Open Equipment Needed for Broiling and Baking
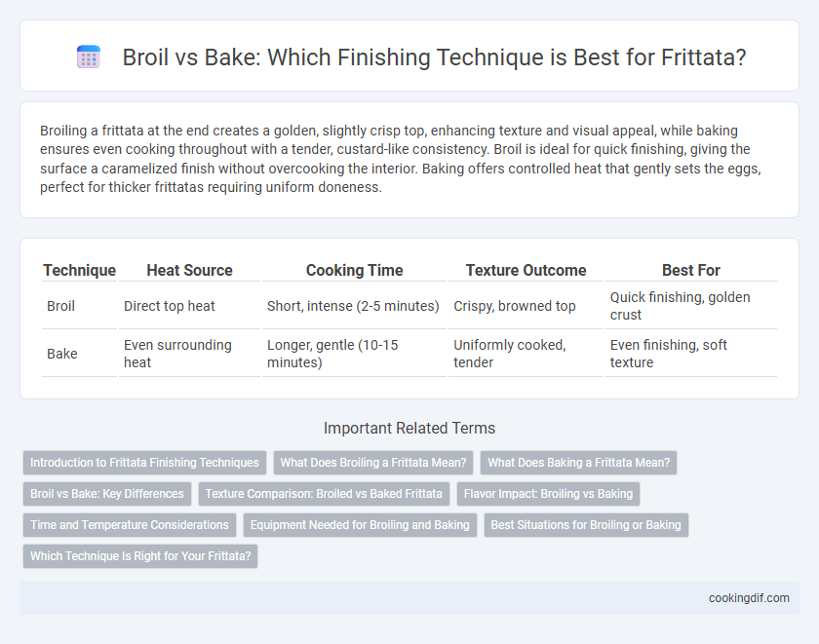 (360, 525)
